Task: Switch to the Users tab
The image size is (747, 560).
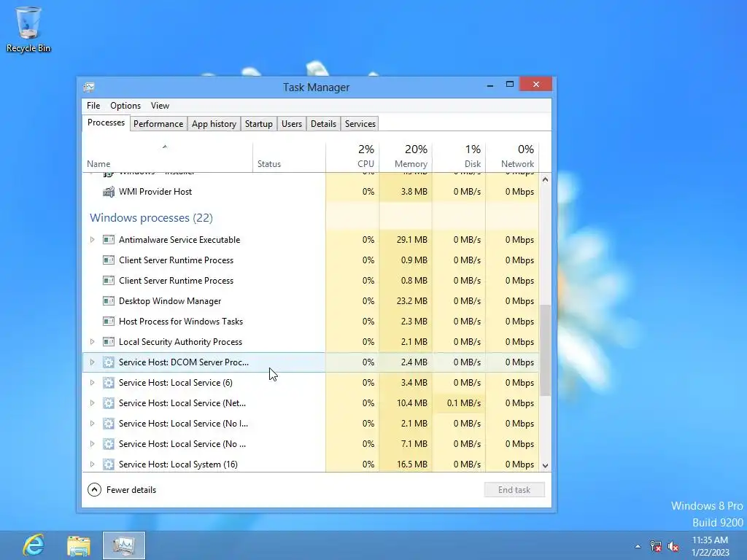Action: click(292, 124)
